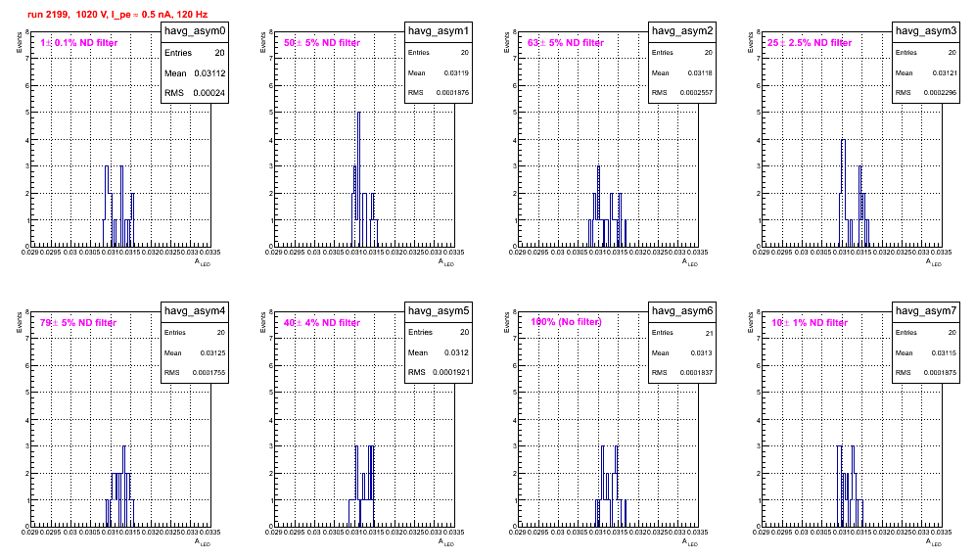Viewport: 975px width, 560px height.
Task: Click the '40± 4% ND filter' label
Action: (x=322, y=323)
